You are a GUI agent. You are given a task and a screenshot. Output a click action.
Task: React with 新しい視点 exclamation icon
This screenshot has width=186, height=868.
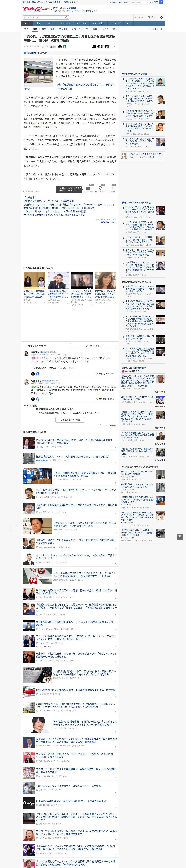112,188
